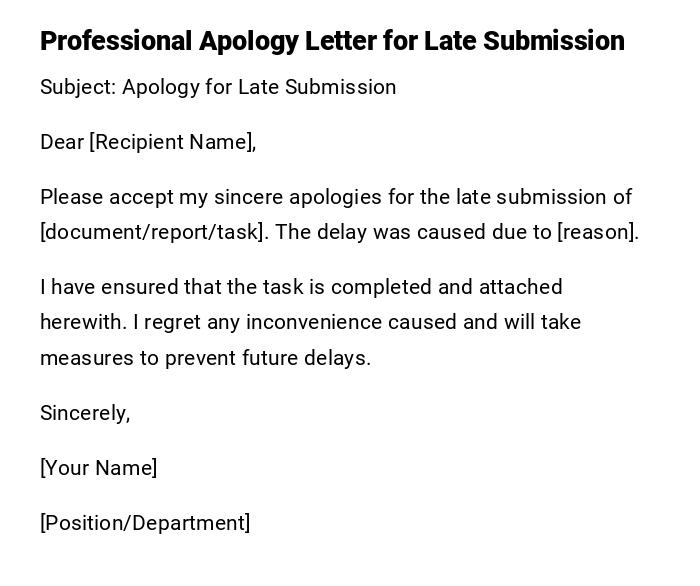Select the [Your Name] placeholder

coord(99,468)
